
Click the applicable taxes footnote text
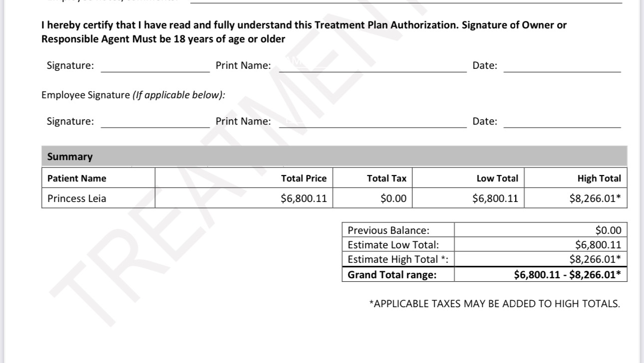(x=494, y=304)
